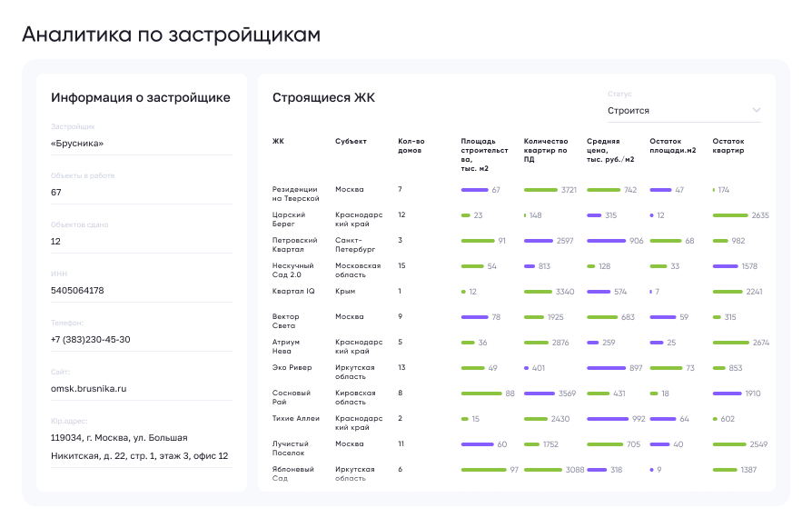Click average price 683 for Вектор Света

coord(628,317)
